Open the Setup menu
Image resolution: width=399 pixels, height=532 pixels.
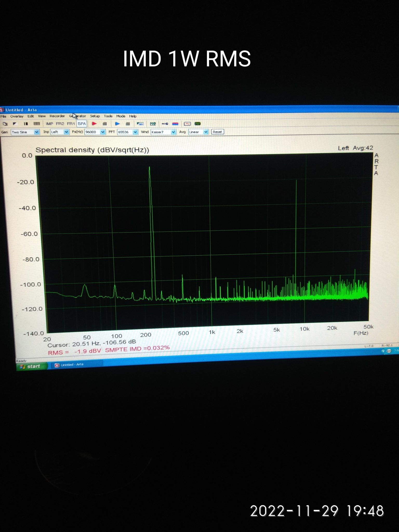point(95,116)
